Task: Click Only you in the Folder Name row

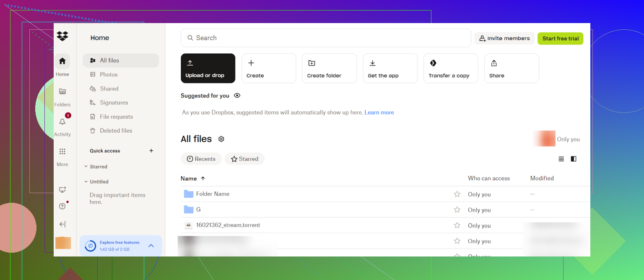Action: tap(479, 194)
